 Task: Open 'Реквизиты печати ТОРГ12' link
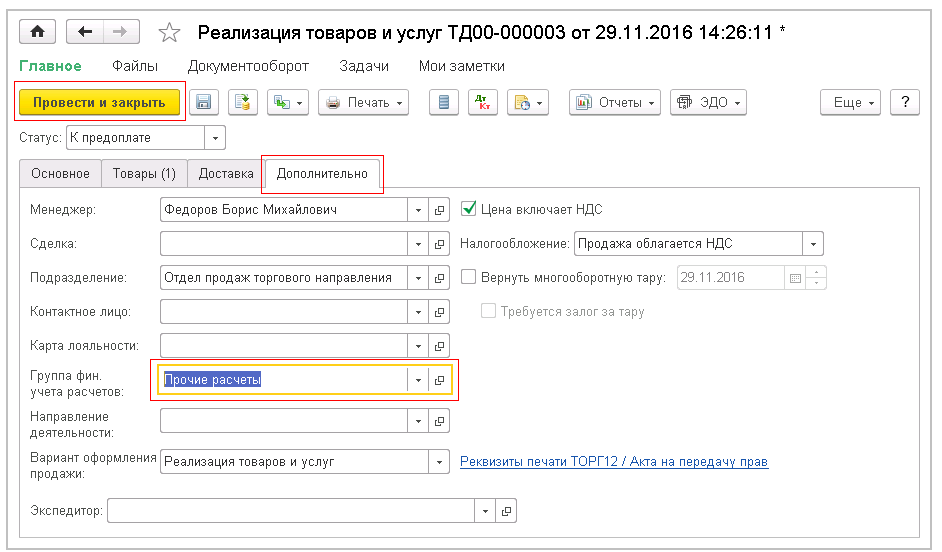pyautogui.click(x=613, y=462)
